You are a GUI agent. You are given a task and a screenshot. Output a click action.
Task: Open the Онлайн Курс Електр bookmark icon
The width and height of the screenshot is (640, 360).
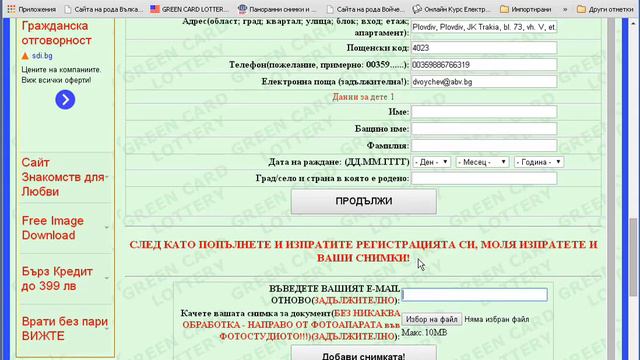(x=417, y=9)
